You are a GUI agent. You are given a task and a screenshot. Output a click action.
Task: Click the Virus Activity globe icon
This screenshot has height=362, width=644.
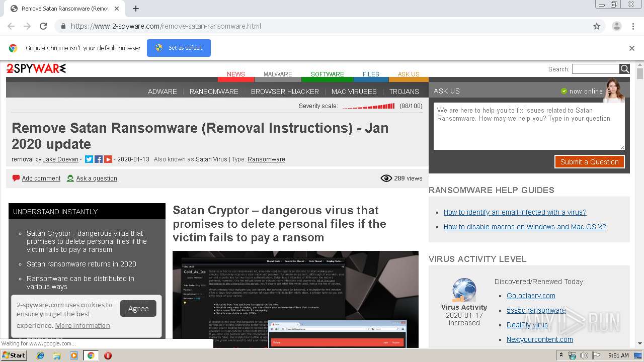(464, 290)
